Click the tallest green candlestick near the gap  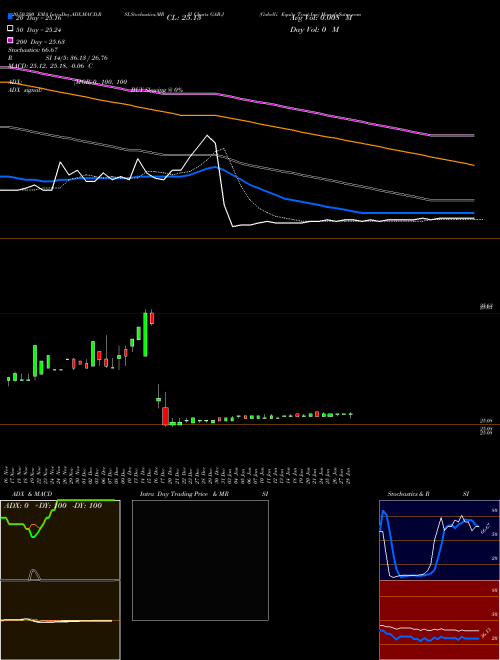(x=146, y=335)
